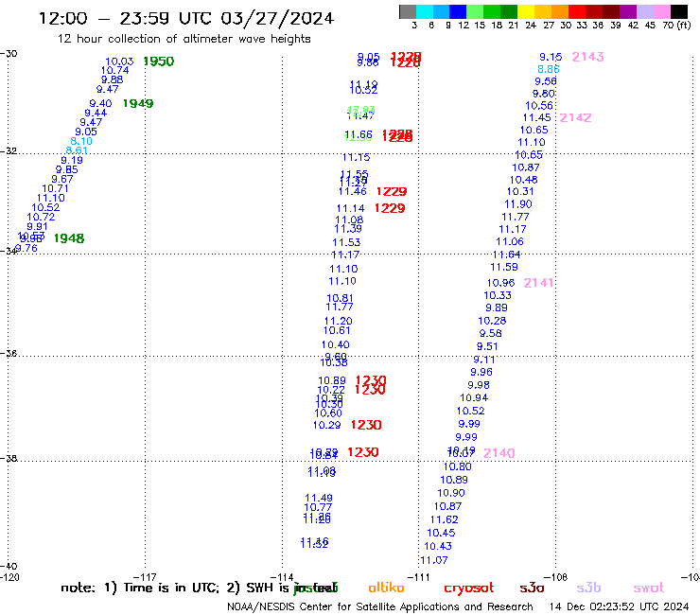The image size is (700, 615).
Task: Select the wave height '10.40'
Action: click(335, 344)
